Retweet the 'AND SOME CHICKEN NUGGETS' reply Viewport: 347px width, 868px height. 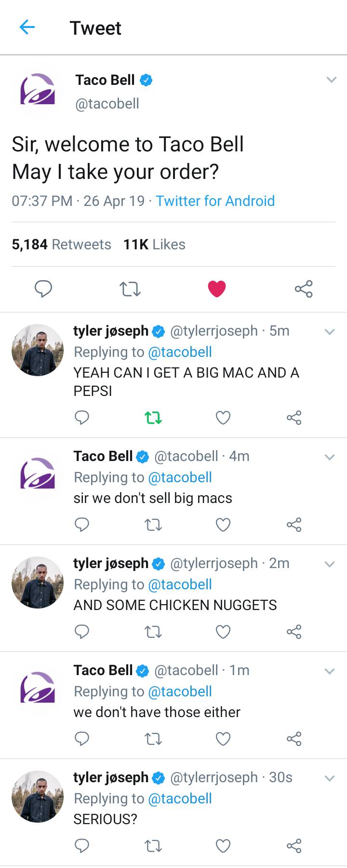tap(153, 632)
